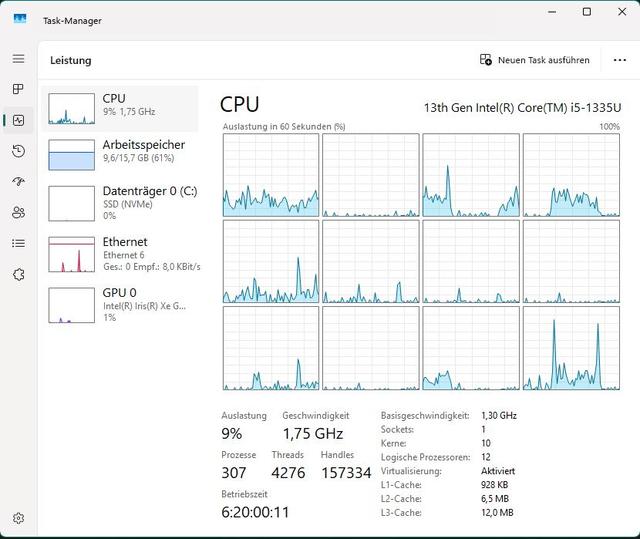Select the GPU 0 entry

click(120, 305)
